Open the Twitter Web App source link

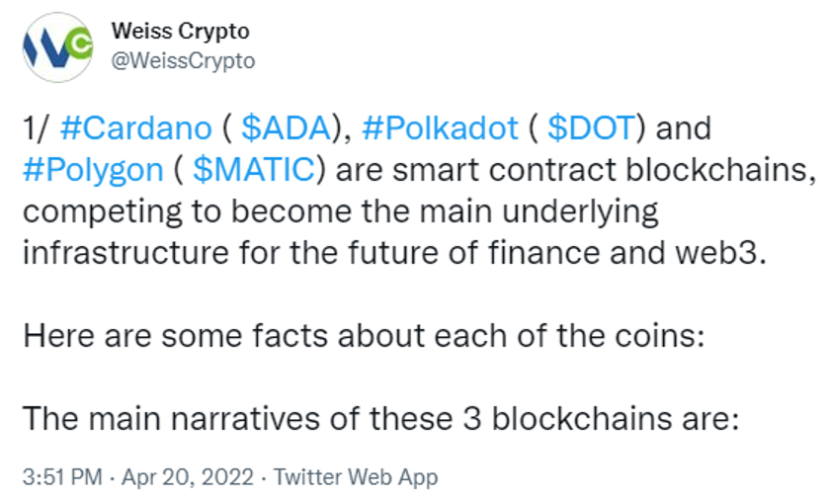click(x=356, y=477)
